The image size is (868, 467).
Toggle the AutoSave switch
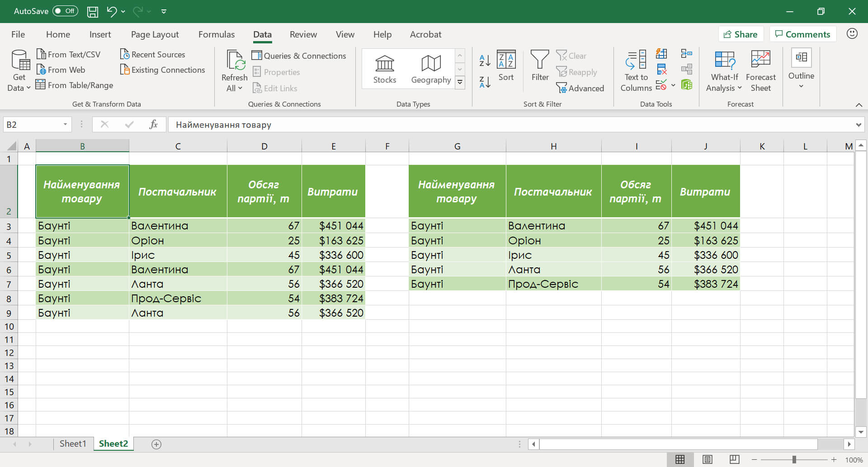[x=65, y=11]
